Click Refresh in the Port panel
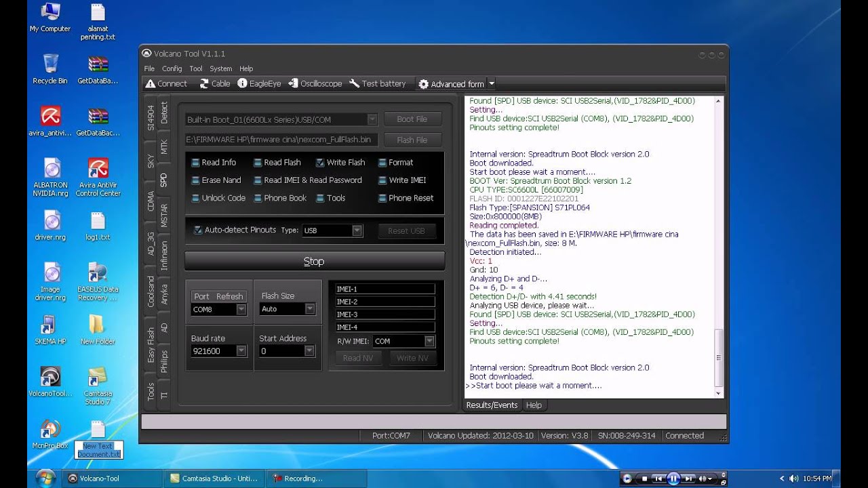Screen dimensions: 868x488 click(229, 296)
